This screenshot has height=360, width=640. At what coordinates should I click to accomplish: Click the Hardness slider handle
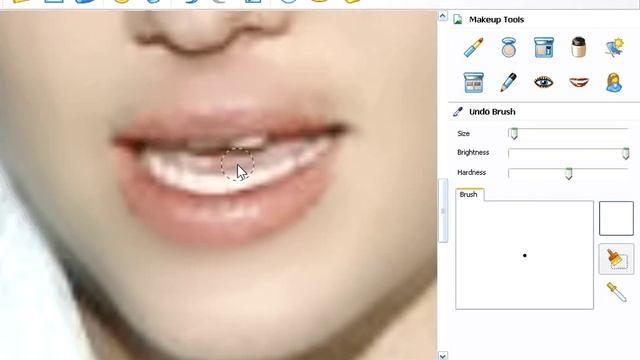[x=569, y=173]
